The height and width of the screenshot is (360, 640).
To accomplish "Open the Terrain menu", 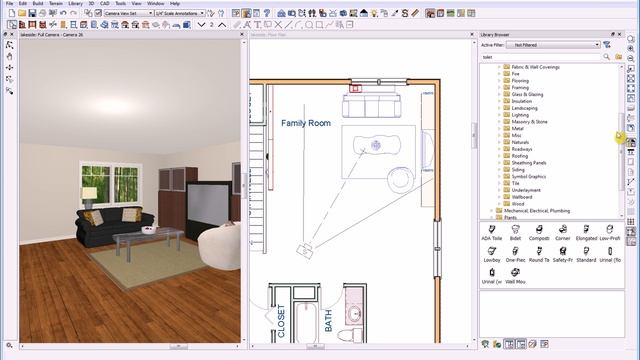I will [56, 3].
